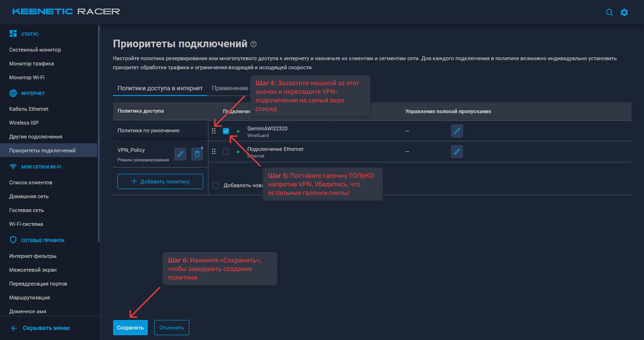
Task: Edit the VPN_Policy with pencil icon
Action: click(x=180, y=154)
